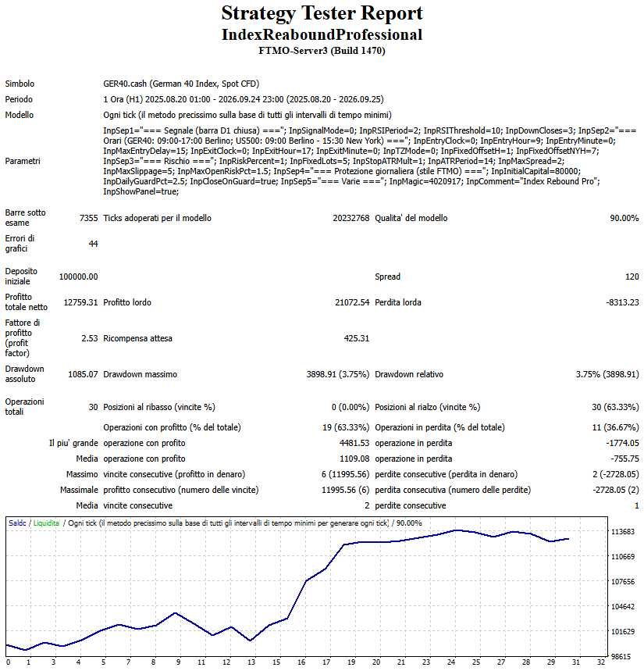Select the average profit trade '1109.08'
This screenshot has width=644, height=671.
point(354,459)
